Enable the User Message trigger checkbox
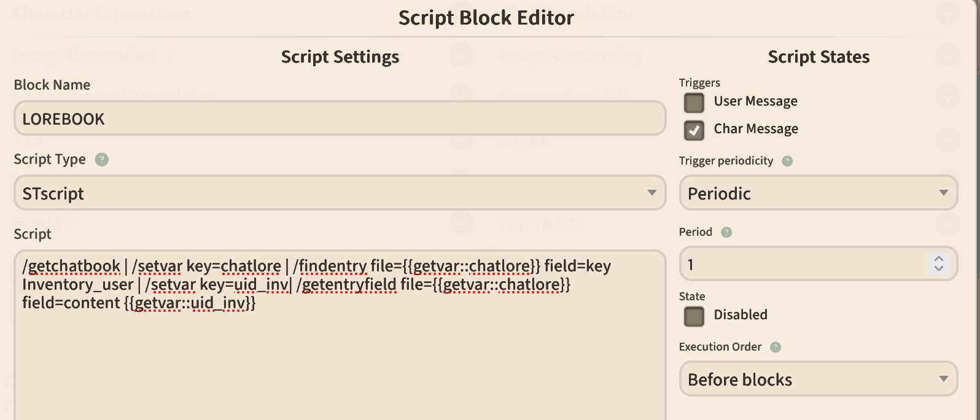The width and height of the screenshot is (980, 420). pos(694,103)
